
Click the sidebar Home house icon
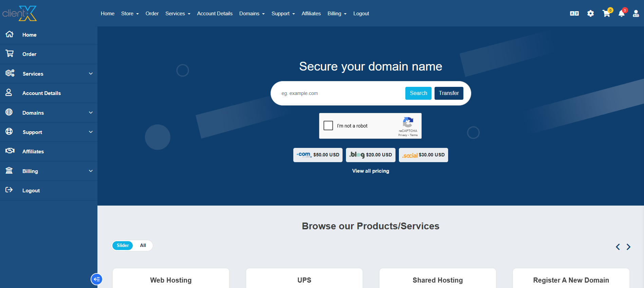pos(10,34)
